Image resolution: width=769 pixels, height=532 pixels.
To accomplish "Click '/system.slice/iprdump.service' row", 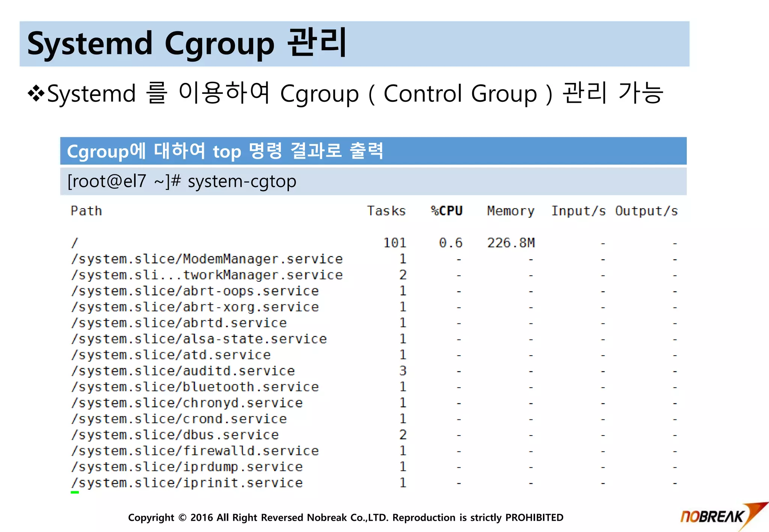I will (374, 467).
